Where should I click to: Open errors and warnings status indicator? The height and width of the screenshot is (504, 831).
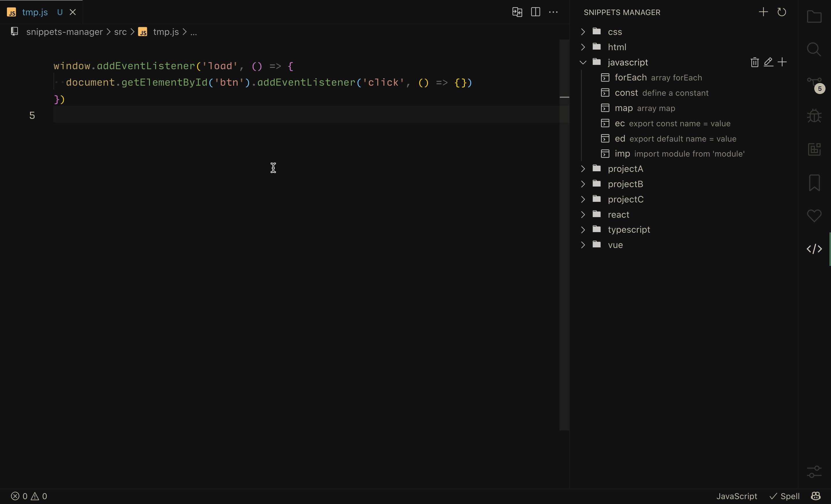pos(29,496)
